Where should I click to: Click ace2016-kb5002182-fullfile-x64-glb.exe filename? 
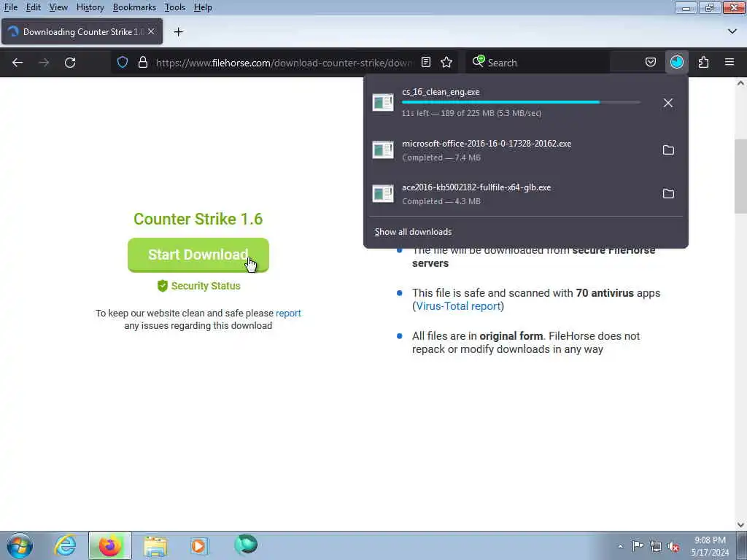pos(476,187)
